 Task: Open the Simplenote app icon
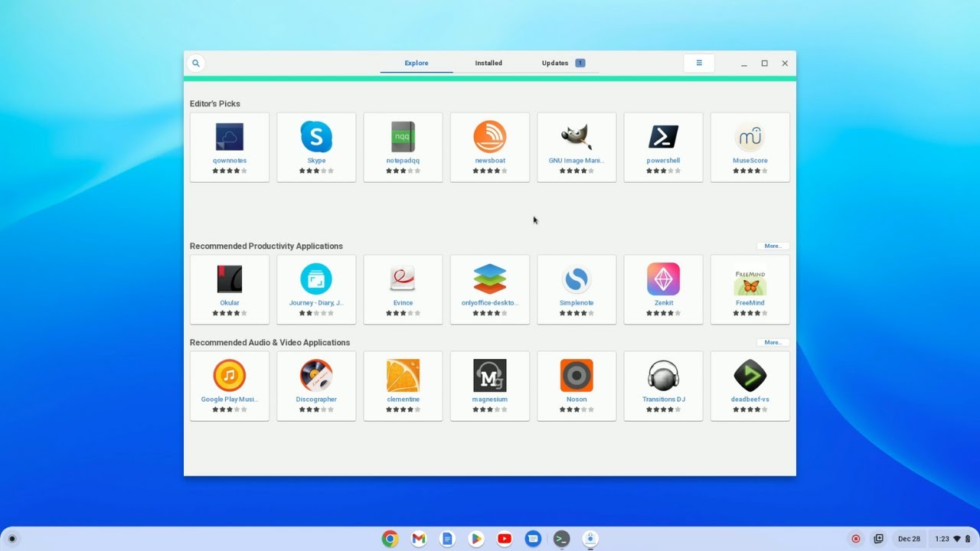tap(577, 279)
